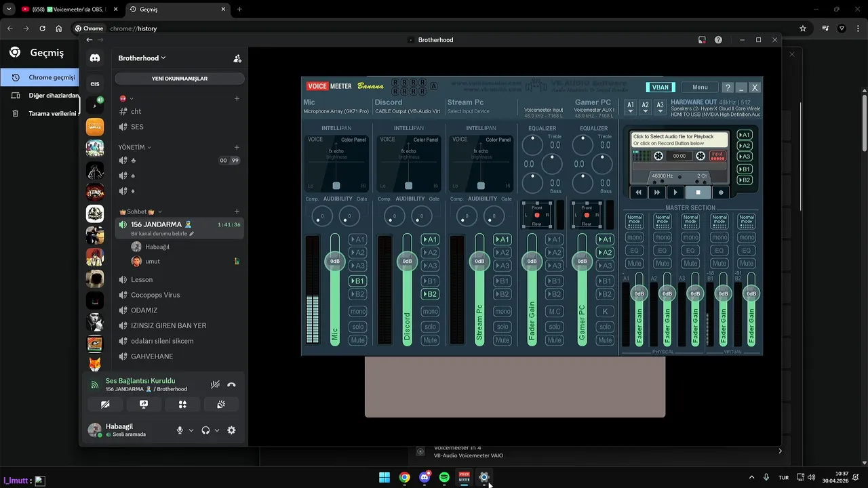Click the voice connection signal icon
Screen dimensions: 868x488
point(95,384)
